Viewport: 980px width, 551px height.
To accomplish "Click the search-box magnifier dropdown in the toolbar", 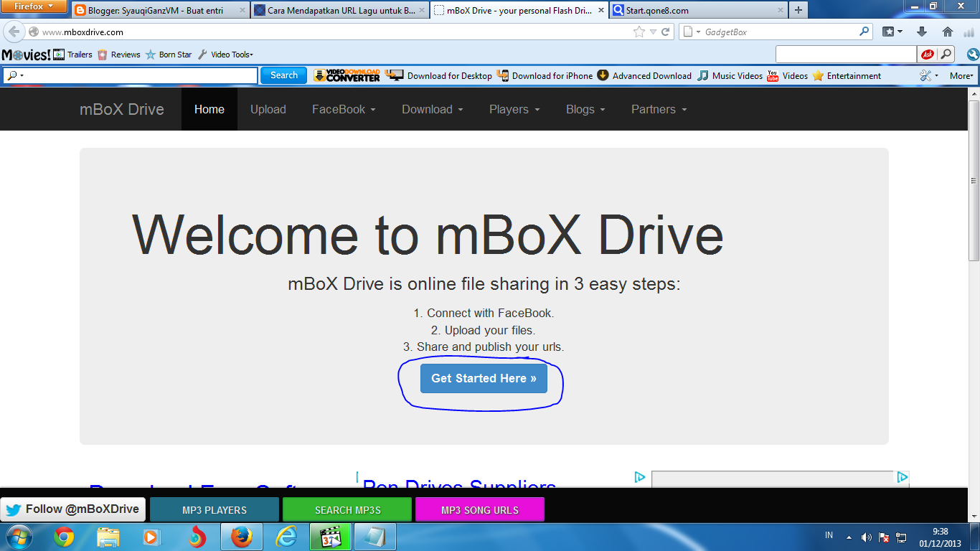I will click(15, 75).
